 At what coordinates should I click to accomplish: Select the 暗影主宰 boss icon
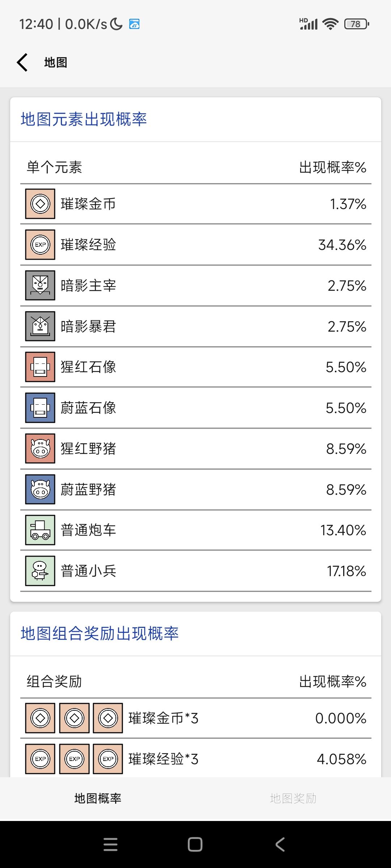[40, 285]
